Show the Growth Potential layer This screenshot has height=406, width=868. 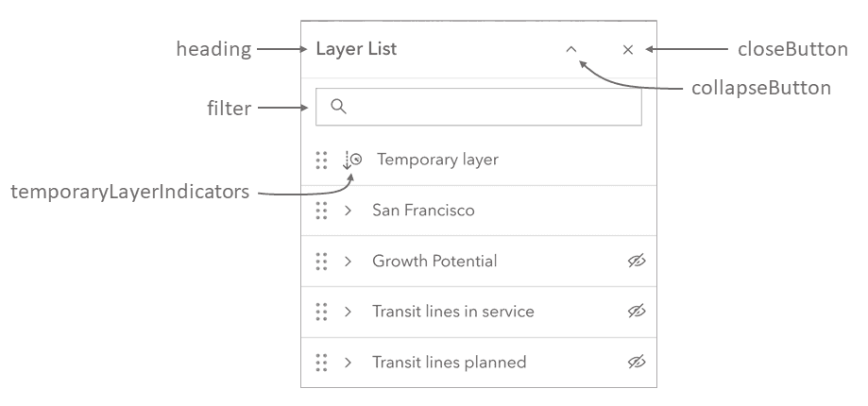[x=637, y=262]
